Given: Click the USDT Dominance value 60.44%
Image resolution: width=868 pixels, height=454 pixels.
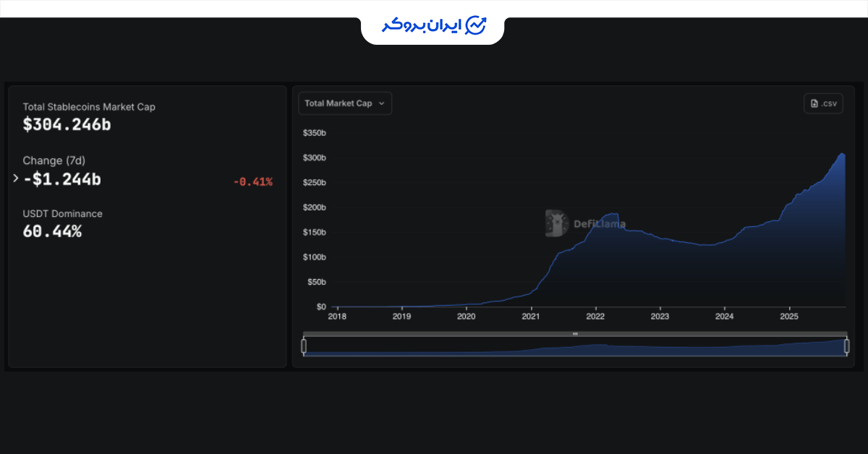Looking at the screenshot, I should coord(52,231).
